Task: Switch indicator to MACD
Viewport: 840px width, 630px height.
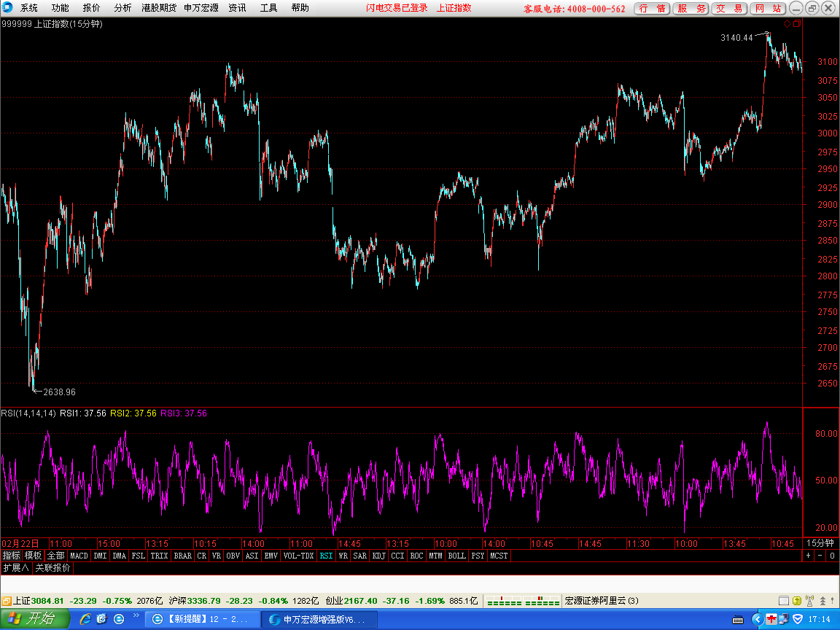Action: tap(79, 556)
